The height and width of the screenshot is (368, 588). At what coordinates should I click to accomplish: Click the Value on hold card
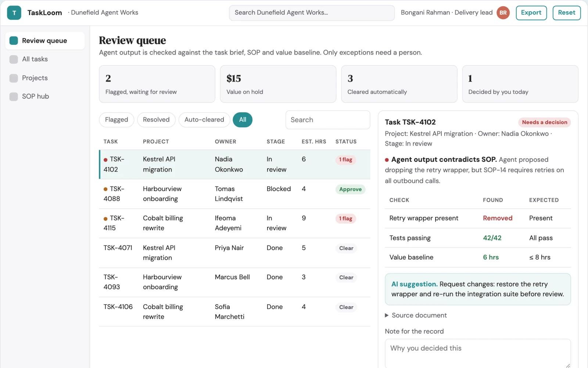278,84
